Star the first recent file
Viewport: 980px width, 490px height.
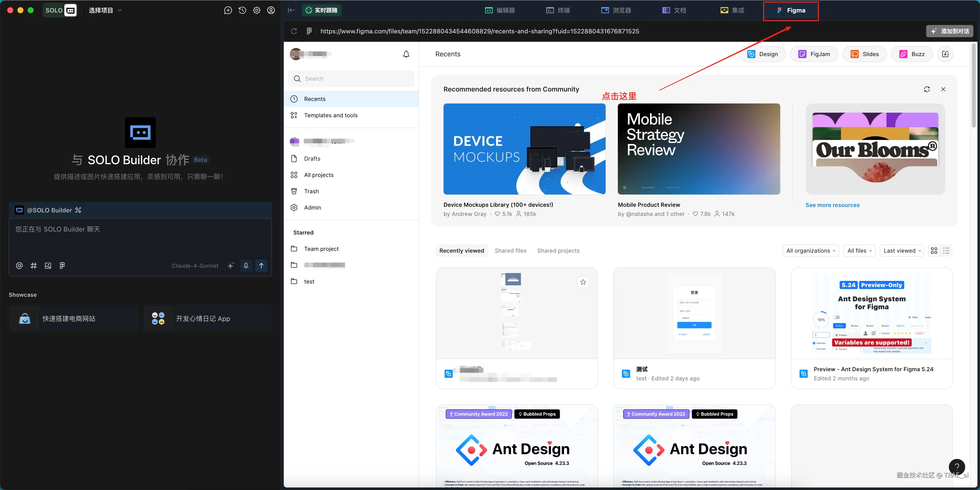point(583,282)
